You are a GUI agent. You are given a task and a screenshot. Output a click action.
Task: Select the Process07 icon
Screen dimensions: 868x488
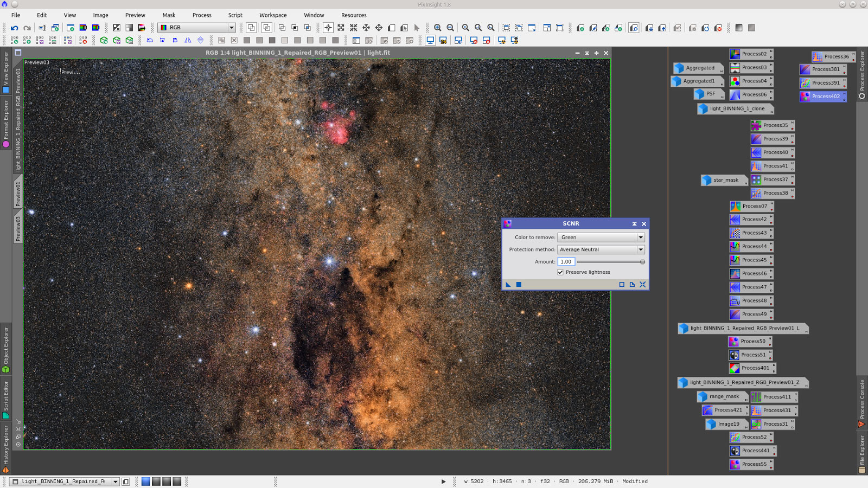coord(751,207)
